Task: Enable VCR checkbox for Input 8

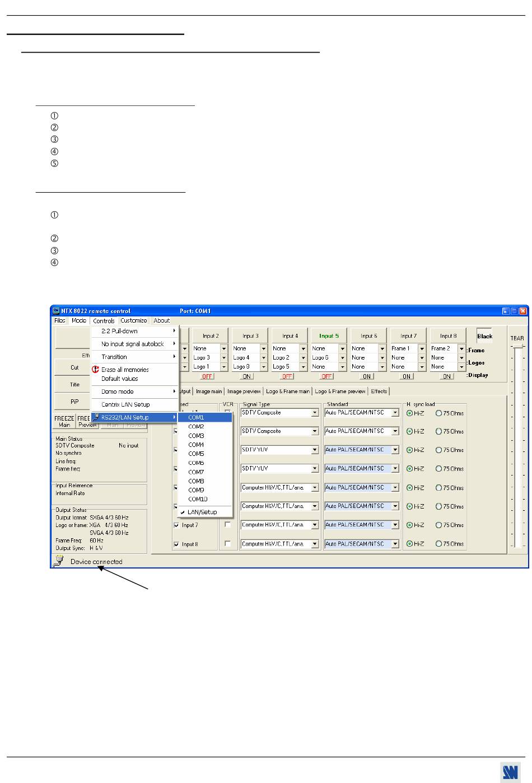Action: click(227, 544)
